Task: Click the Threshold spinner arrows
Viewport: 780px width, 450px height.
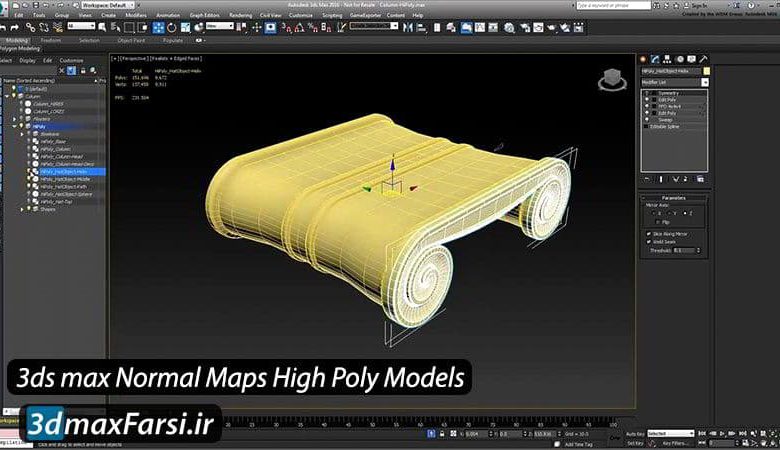Action: click(698, 251)
